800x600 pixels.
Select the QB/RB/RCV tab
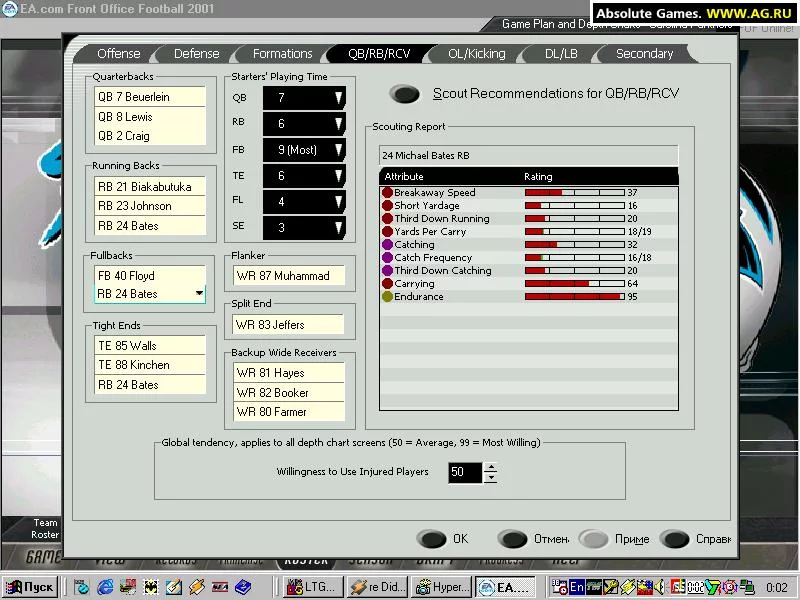(379, 54)
